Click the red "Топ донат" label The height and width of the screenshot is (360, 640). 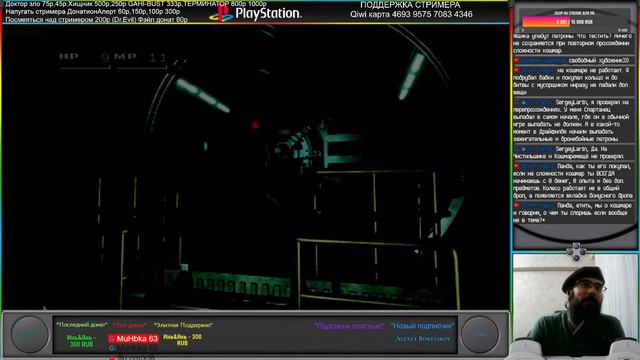tap(130, 325)
